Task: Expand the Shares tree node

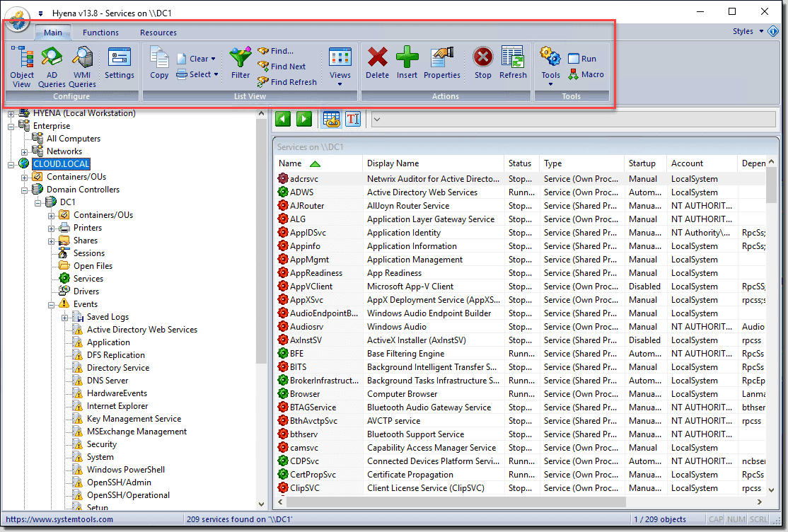Action: click(51, 241)
